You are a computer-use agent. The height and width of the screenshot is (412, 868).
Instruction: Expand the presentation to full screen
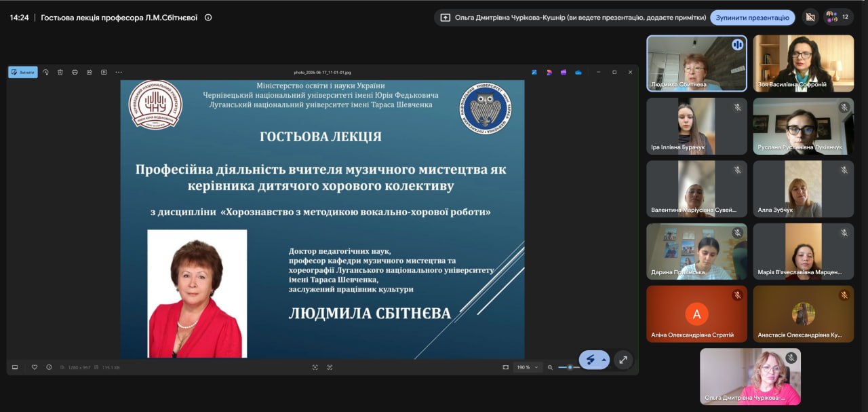(623, 360)
